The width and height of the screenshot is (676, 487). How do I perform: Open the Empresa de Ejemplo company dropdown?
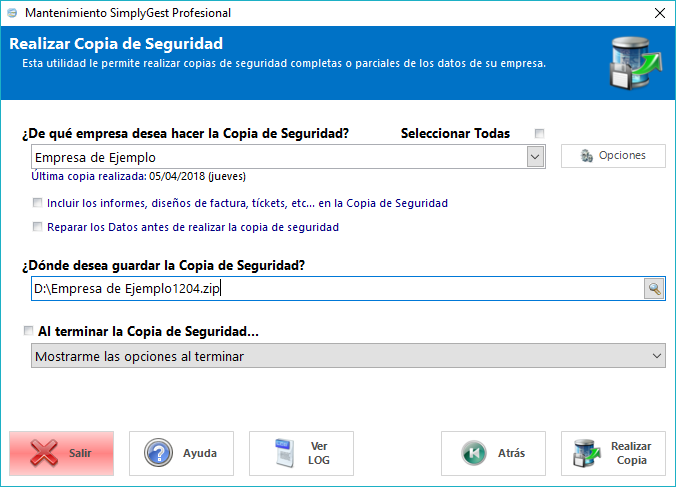[535, 157]
